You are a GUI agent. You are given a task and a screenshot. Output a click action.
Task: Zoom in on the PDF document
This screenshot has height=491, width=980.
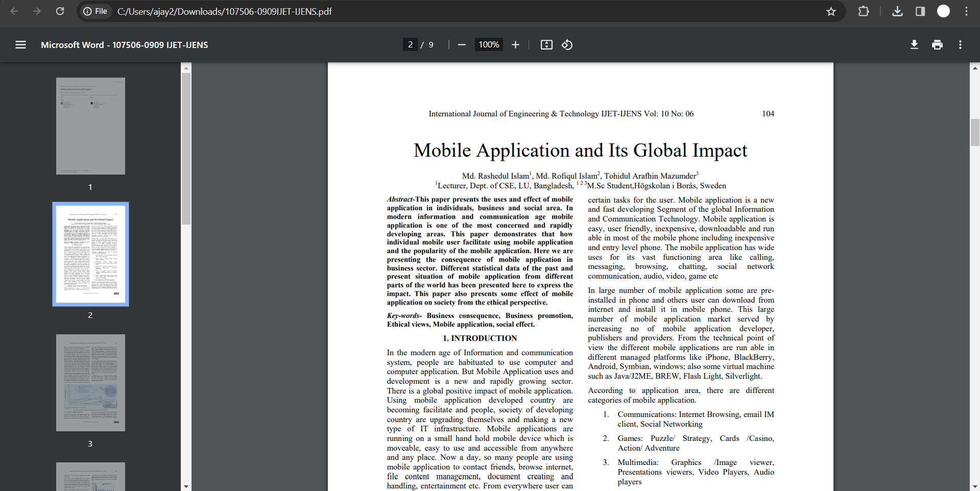[x=515, y=44]
